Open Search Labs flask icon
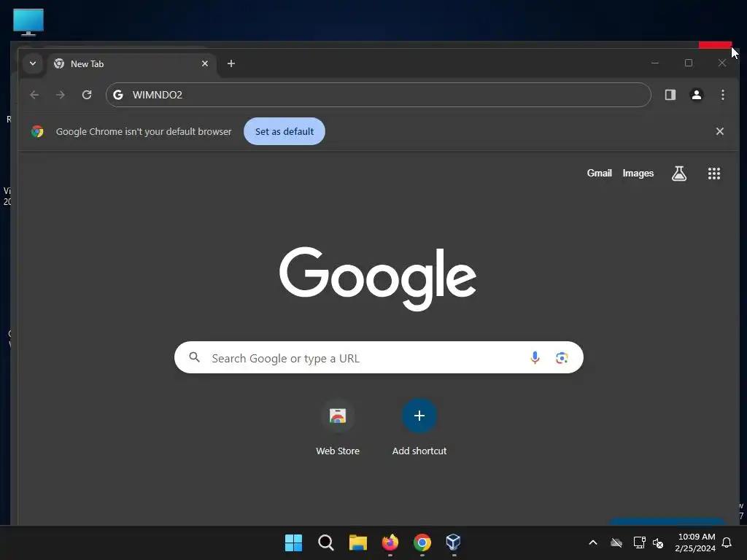The height and width of the screenshot is (560, 747). (679, 174)
